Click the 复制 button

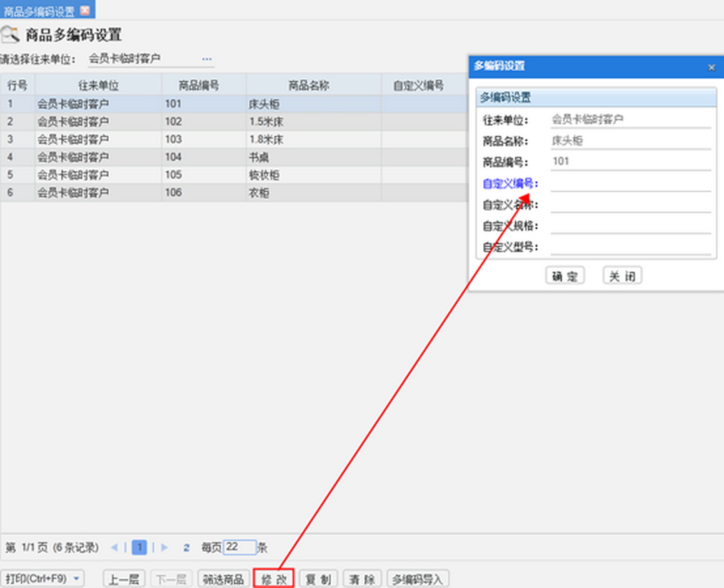coord(318,579)
